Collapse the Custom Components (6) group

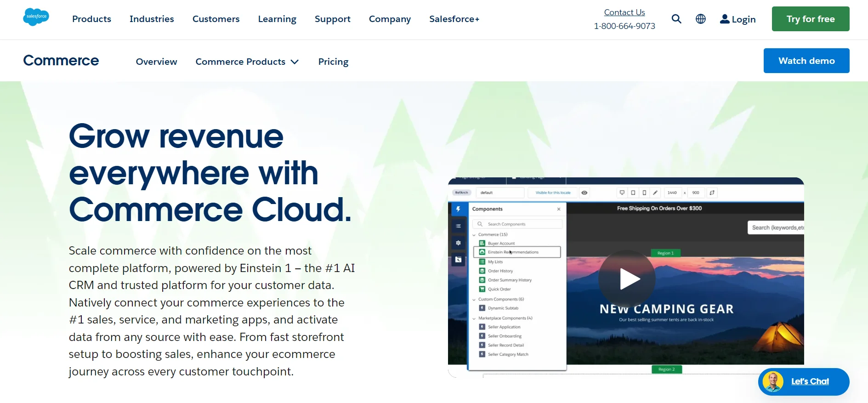pos(474,300)
